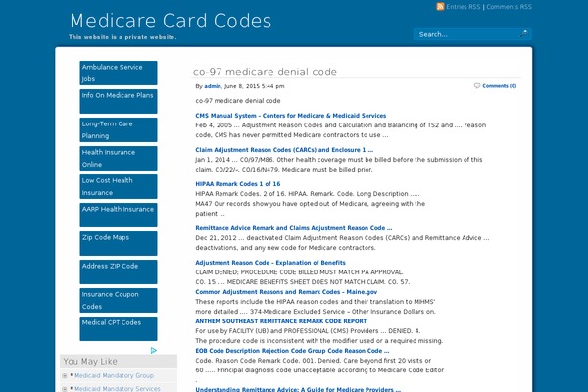Open Insurance Coupon Codes menu item
Screen dimensions: 588x392
tap(119, 300)
